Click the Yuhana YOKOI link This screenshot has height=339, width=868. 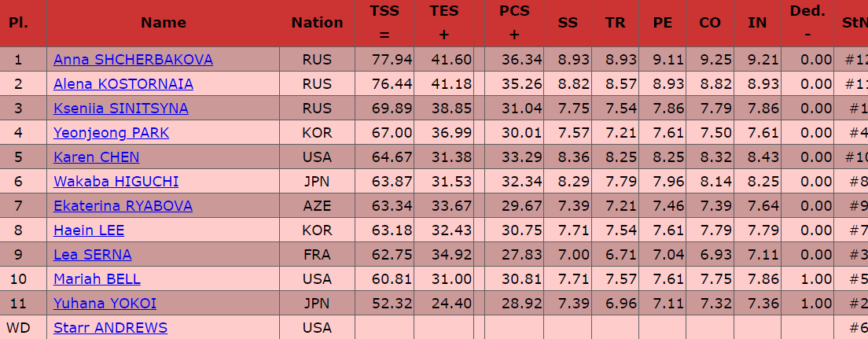tap(105, 304)
